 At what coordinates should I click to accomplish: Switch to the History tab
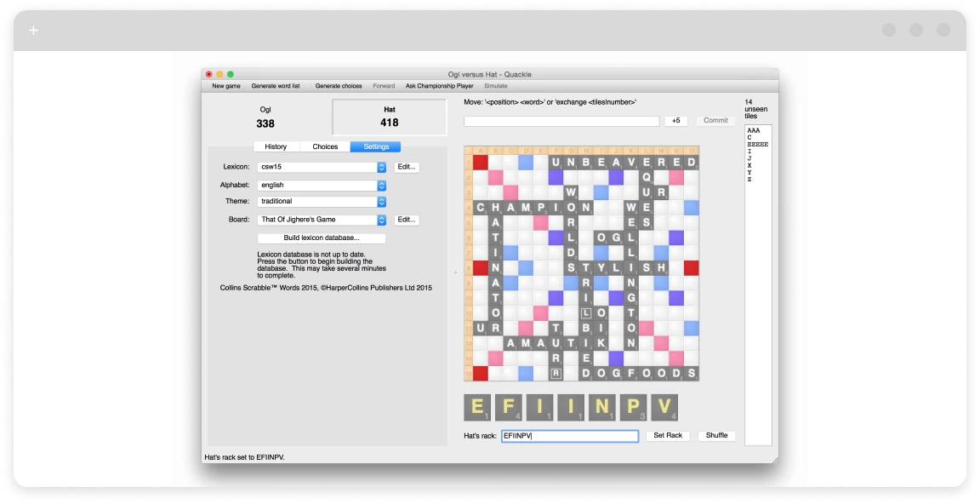pos(276,146)
